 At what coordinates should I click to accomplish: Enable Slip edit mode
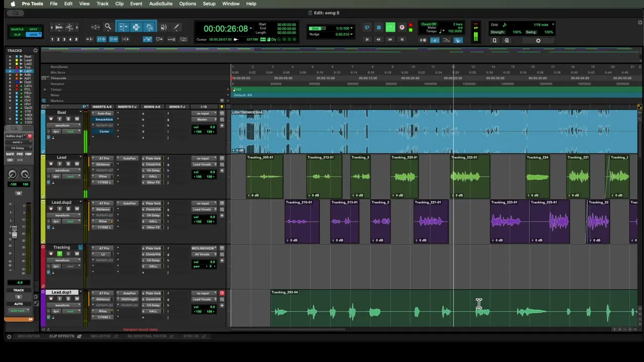click(18, 34)
